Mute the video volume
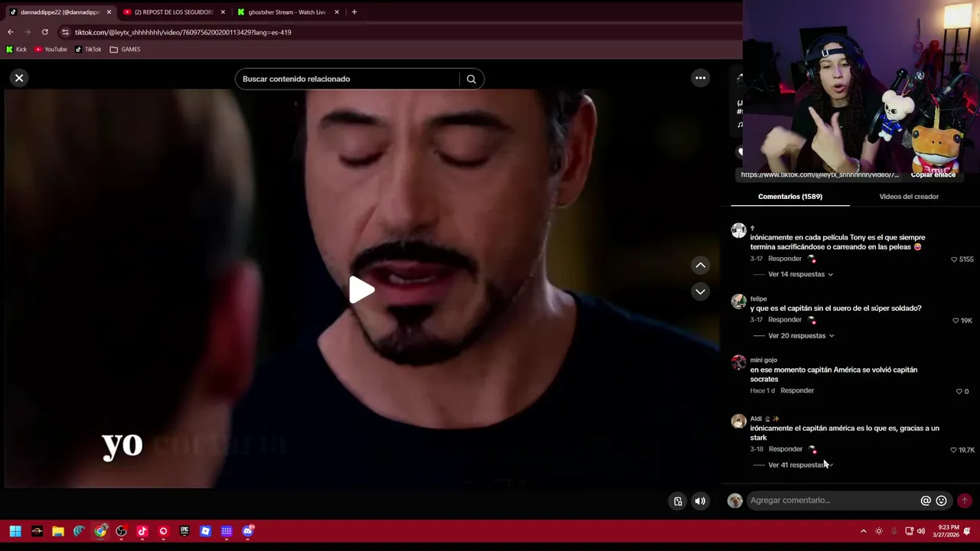980x551 pixels. [700, 501]
